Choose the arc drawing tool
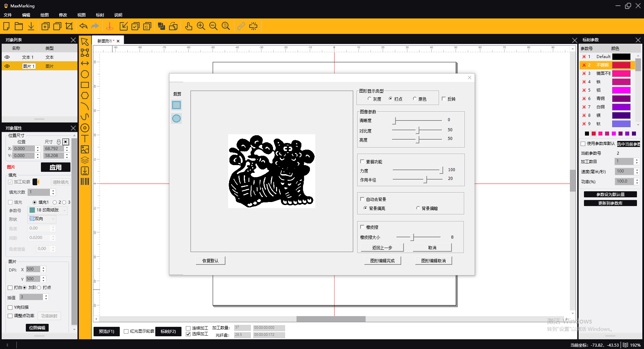The height and width of the screenshot is (349, 644). pos(85,106)
